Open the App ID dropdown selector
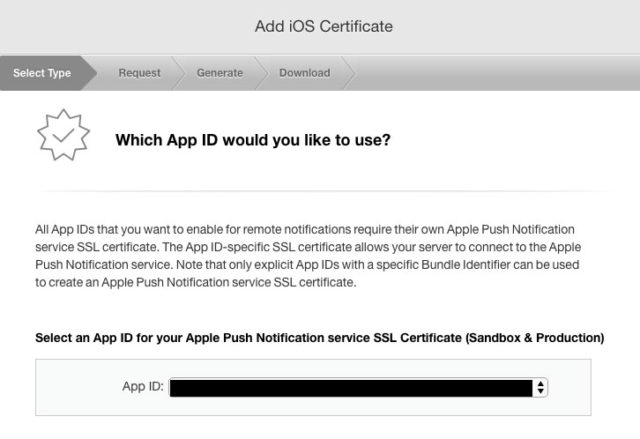Viewport: 640px width, 439px height. coord(358,388)
